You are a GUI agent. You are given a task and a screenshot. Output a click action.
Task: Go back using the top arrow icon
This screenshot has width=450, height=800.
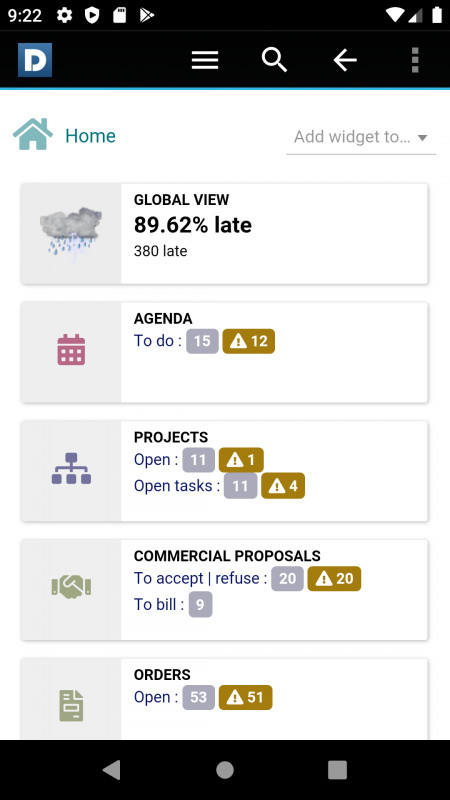click(345, 60)
